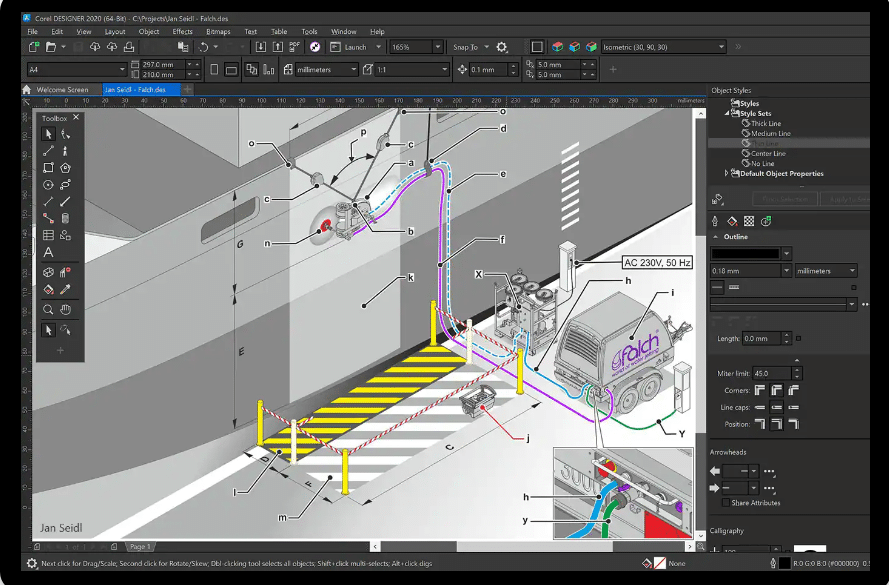Expand the Default Object Properties node
889x585 pixels.
[x=727, y=173]
